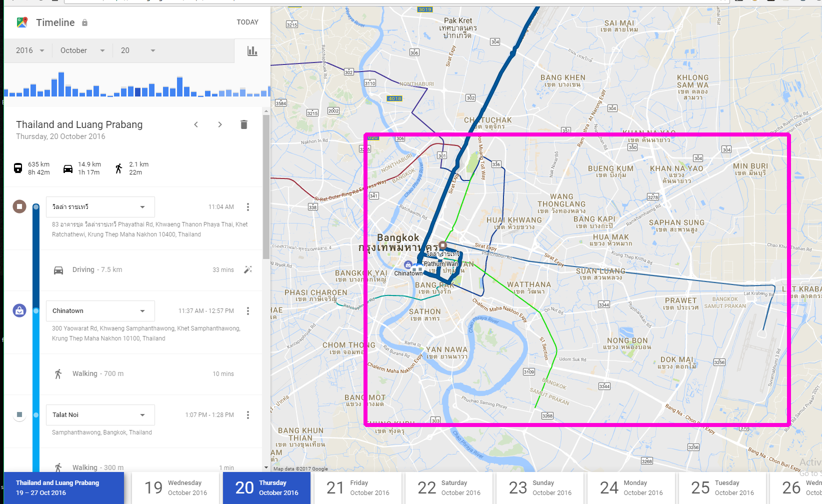Click the Talat Noi place marker icon

[x=19, y=414]
